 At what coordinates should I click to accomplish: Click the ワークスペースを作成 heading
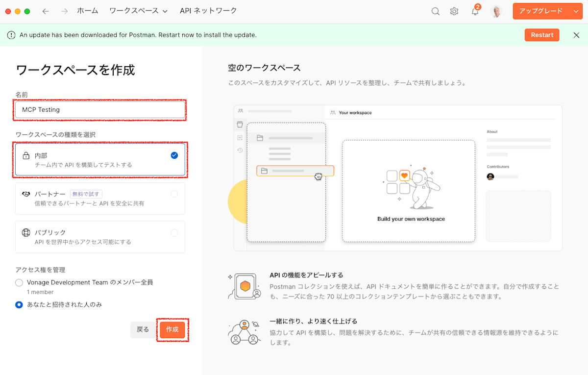click(75, 70)
